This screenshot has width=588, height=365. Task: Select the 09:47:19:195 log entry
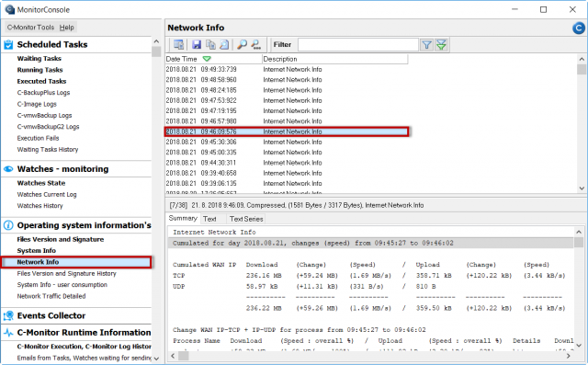click(287, 111)
